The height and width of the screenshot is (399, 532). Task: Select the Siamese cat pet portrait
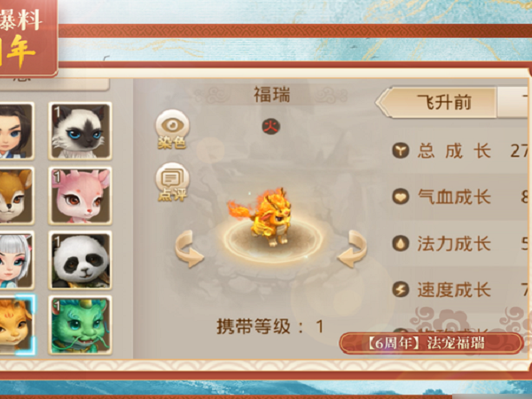click(x=80, y=131)
